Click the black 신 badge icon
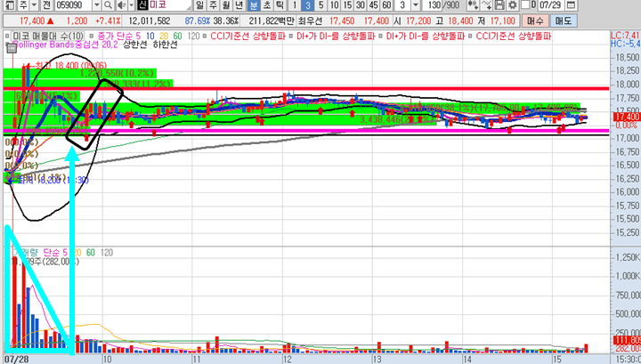 click(x=142, y=5)
